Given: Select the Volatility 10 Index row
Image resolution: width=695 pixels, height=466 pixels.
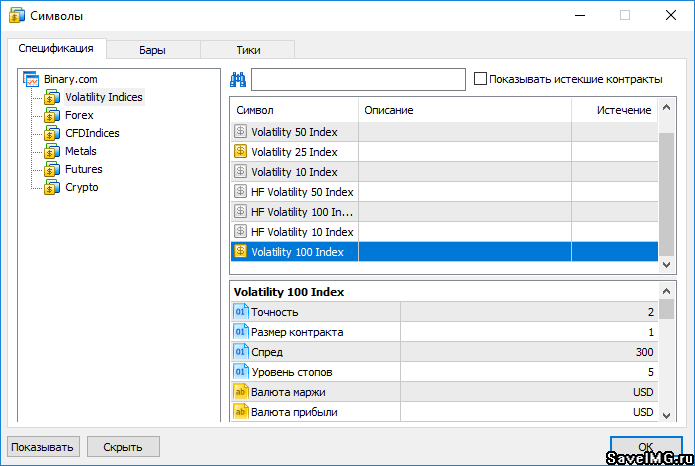Looking at the screenshot, I should [294, 172].
